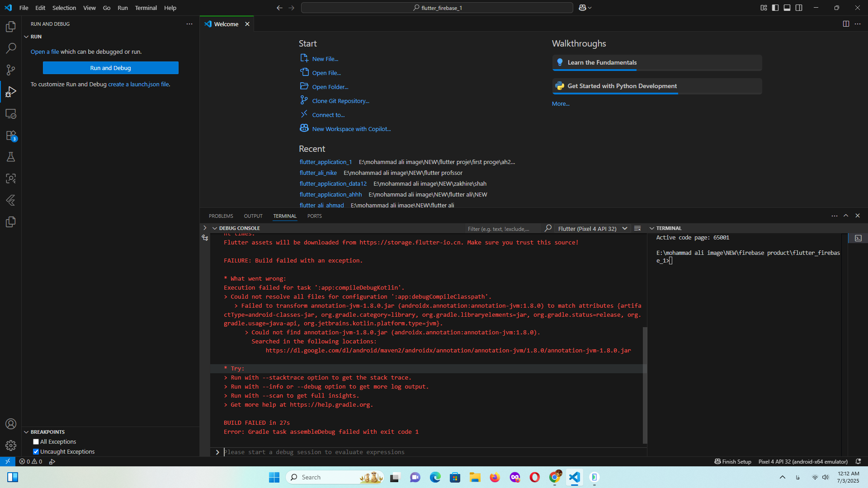Open Remote Explorer view
The width and height of the screenshot is (868, 488).
tap(11, 114)
